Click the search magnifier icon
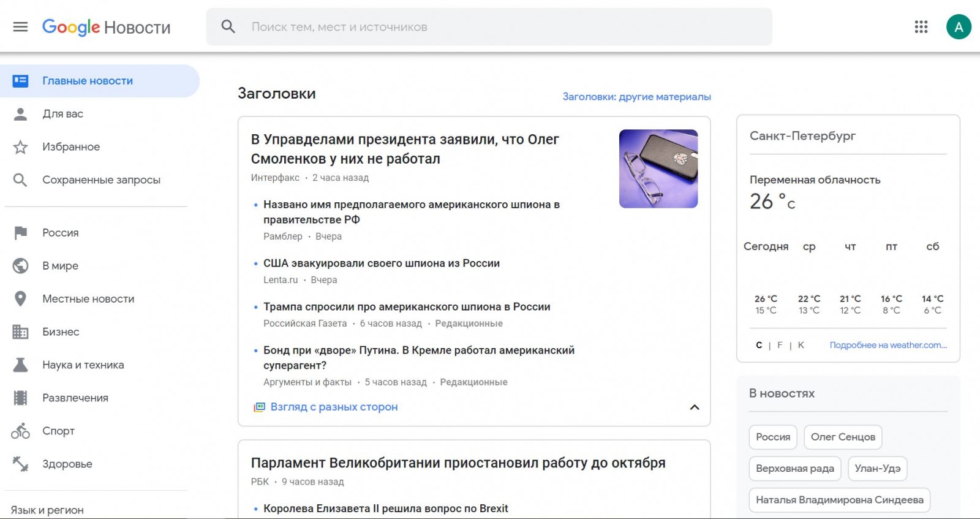 (228, 27)
